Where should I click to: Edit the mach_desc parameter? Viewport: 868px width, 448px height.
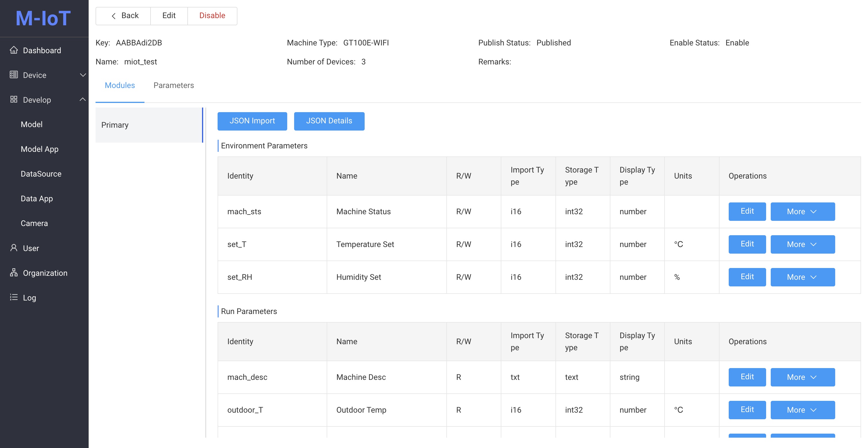(x=747, y=377)
